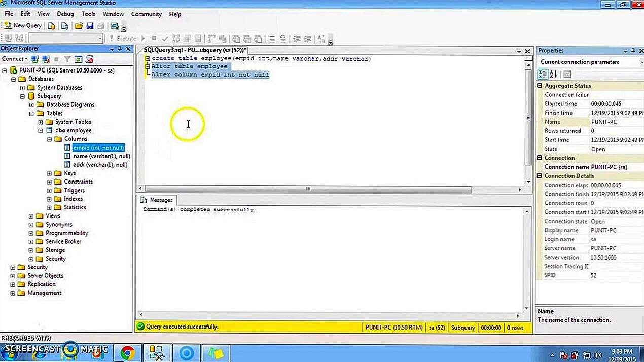The height and width of the screenshot is (362, 644).
Task: Open the Edit menu
Action: click(25, 14)
